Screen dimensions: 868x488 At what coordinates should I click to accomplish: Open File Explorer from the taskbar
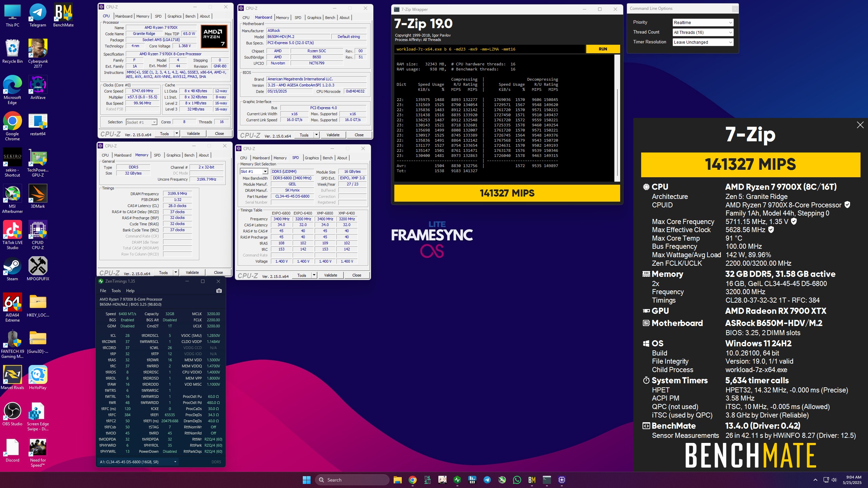click(x=397, y=480)
